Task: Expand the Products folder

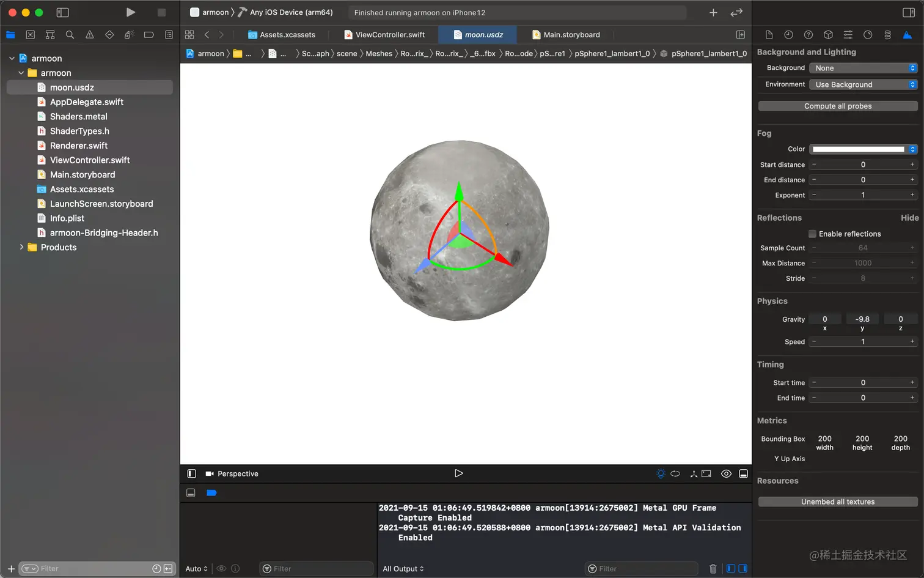Action: point(21,247)
